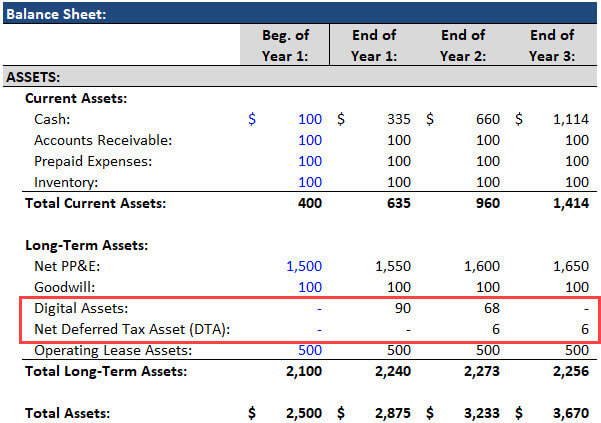The image size is (601, 423).
Task: Select Goodwill 100 at End of Year 3
Action: pos(577,287)
